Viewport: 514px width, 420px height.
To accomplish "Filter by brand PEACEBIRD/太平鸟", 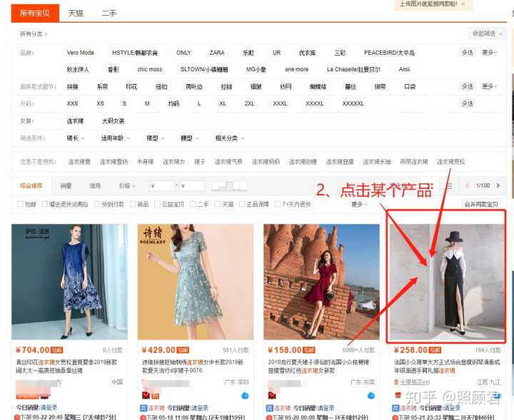I will pyautogui.click(x=390, y=53).
